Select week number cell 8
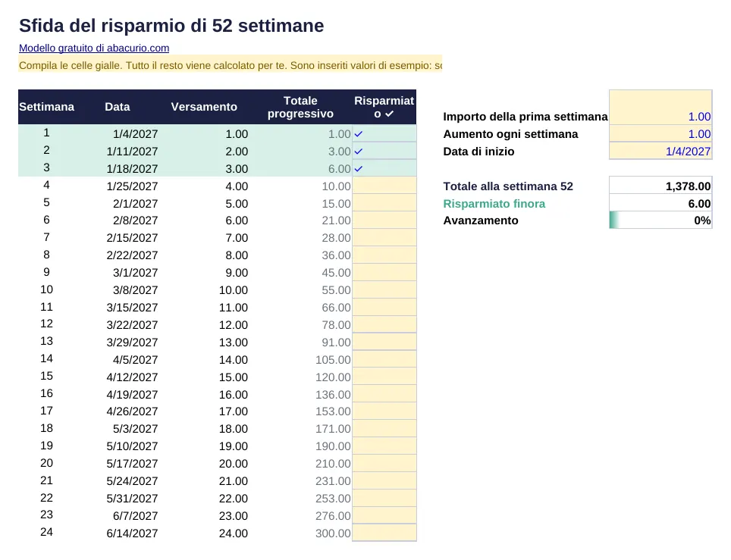 (46, 255)
